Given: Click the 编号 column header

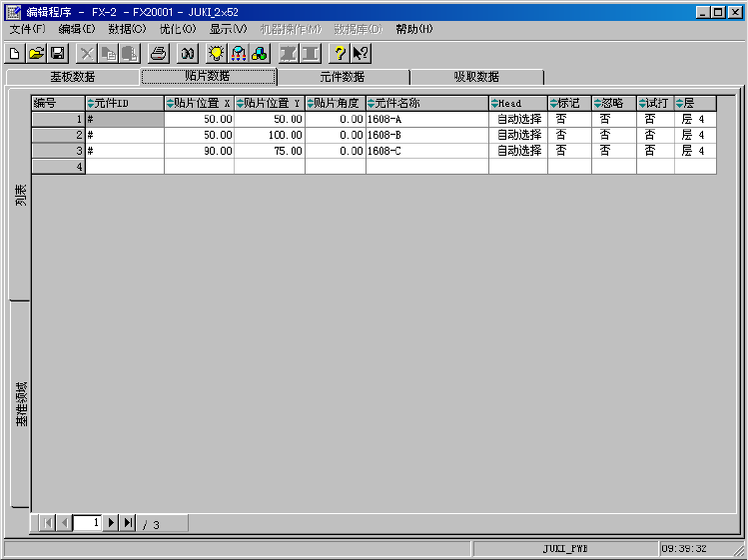Looking at the screenshot, I should pos(58,103).
